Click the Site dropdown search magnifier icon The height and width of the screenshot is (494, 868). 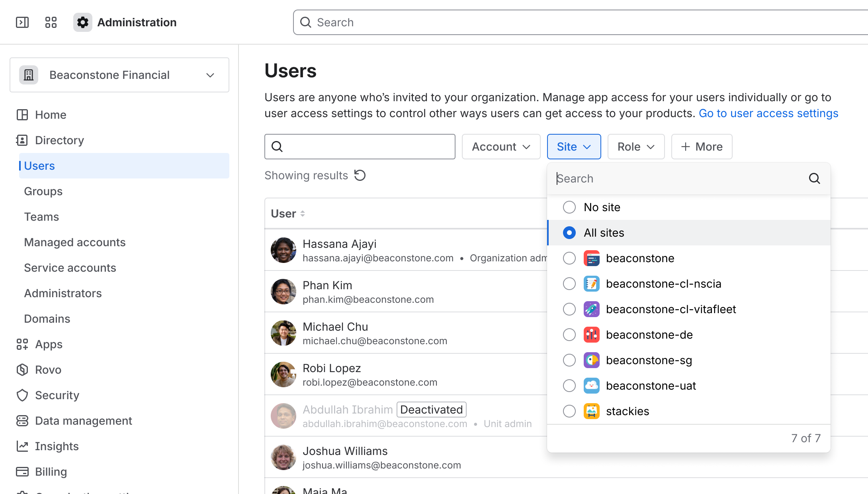click(x=814, y=178)
